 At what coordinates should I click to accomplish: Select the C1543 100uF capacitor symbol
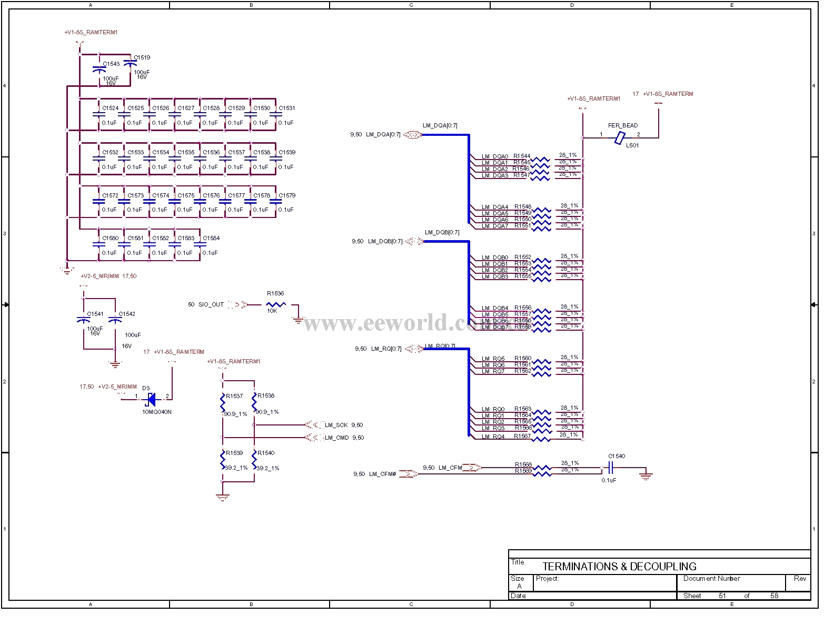[99, 70]
